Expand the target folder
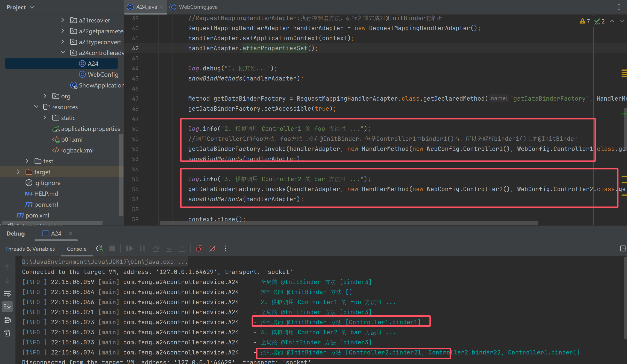This screenshot has height=364, width=627. pos(18,172)
